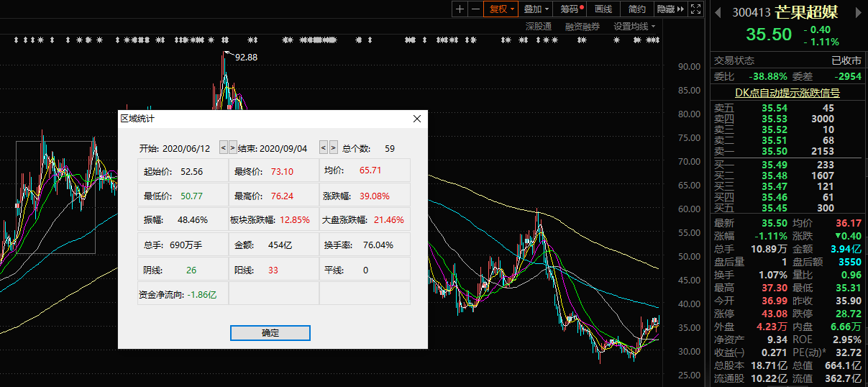
Task: Move start date earlier with left arrow
Action: click(223, 147)
